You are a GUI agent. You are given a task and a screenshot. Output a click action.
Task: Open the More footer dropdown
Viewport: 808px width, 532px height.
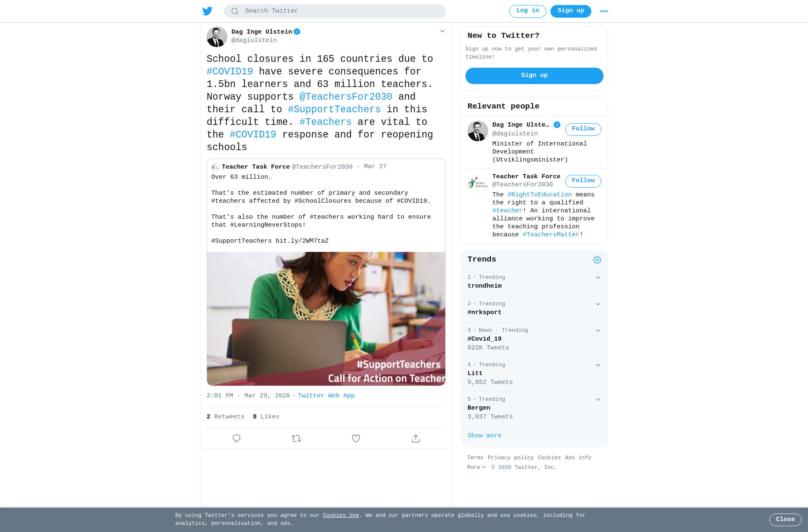point(476,467)
